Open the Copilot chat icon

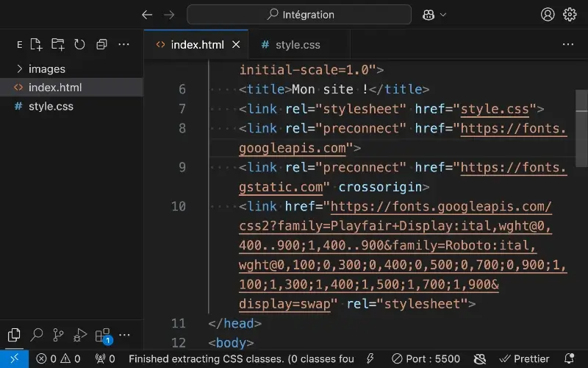[429, 15]
